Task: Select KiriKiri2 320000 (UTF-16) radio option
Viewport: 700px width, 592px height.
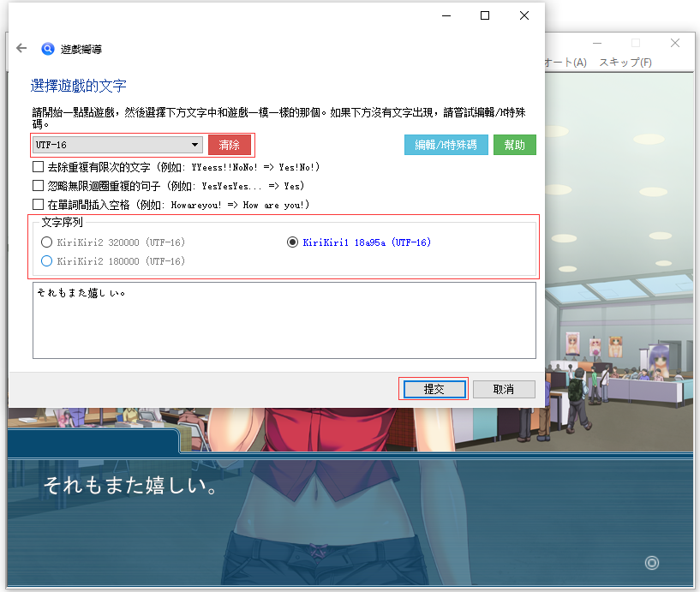Action: pyautogui.click(x=46, y=242)
